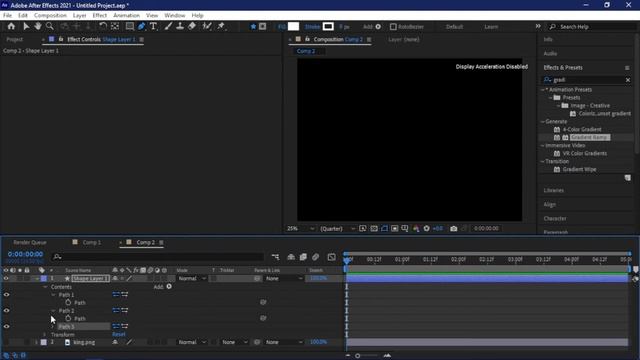
Task: Open the Composition menu
Action: (x=50, y=16)
